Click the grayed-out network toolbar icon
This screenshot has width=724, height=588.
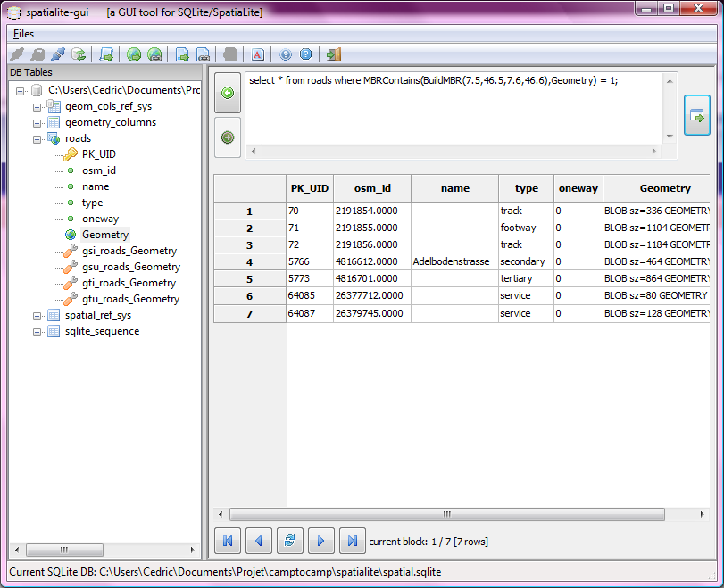point(230,54)
